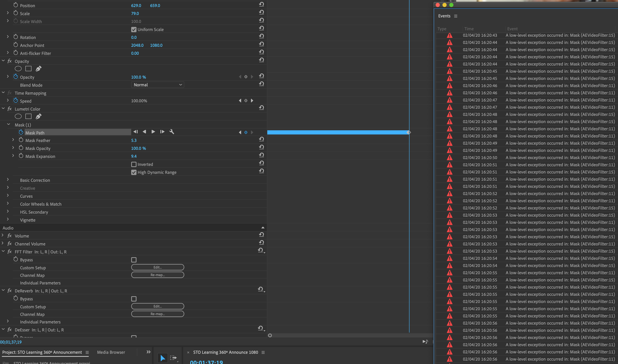Screen dimensions: 618x364
Task: Click the Opacity rectangle mask tool
Action: [x=28, y=69]
